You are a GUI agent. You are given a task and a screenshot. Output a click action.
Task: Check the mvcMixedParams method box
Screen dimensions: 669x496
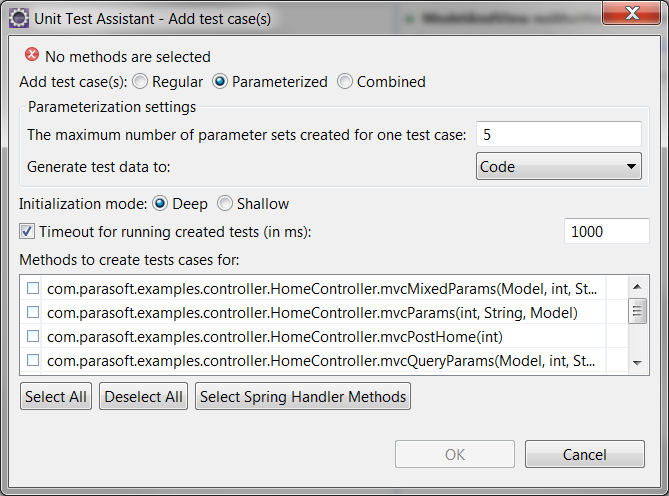point(33,288)
